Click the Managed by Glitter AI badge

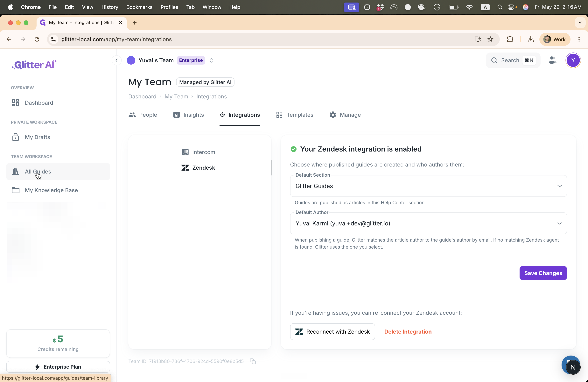(205, 82)
